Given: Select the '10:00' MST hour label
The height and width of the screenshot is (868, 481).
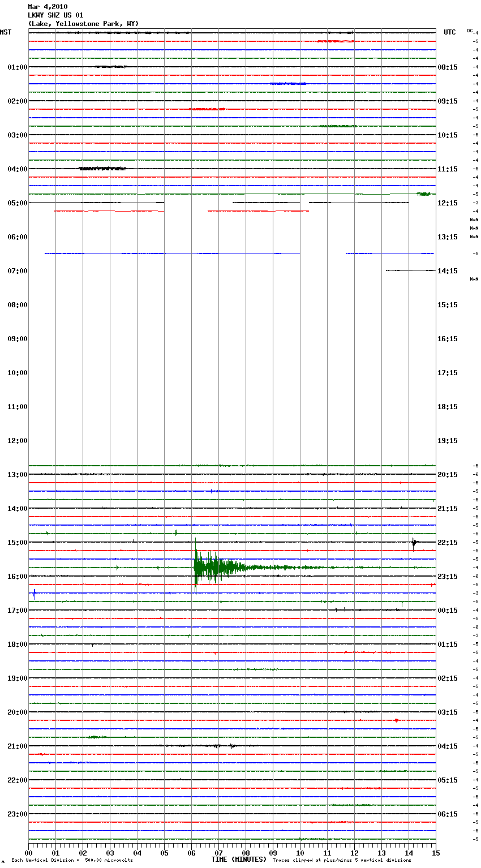Looking at the screenshot, I should click(18, 373).
